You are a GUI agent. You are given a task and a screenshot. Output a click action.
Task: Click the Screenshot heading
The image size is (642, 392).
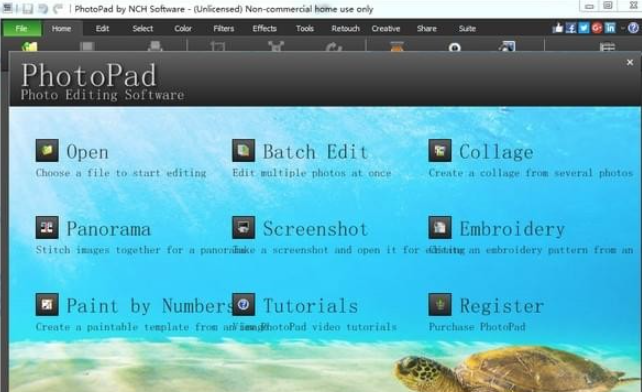pyautogui.click(x=315, y=229)
